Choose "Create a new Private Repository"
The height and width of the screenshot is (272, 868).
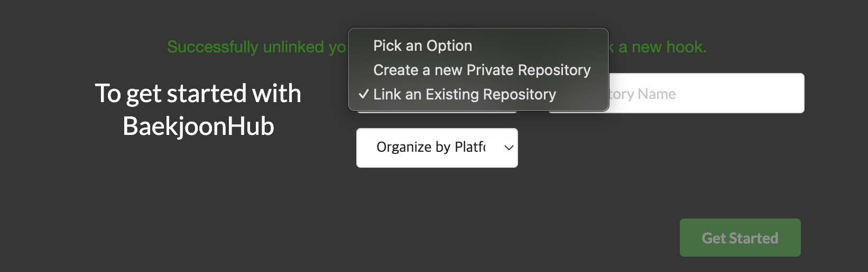click(482, 70)
